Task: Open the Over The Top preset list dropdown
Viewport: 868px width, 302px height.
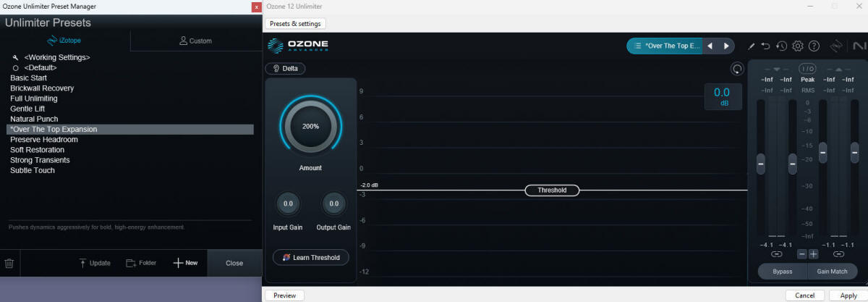Action: click(665, 46)
